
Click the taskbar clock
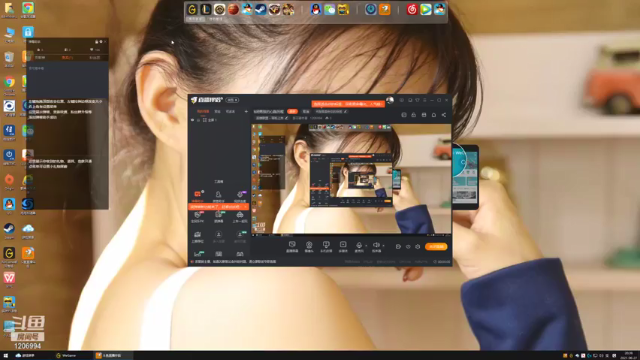tap(629, 356)
